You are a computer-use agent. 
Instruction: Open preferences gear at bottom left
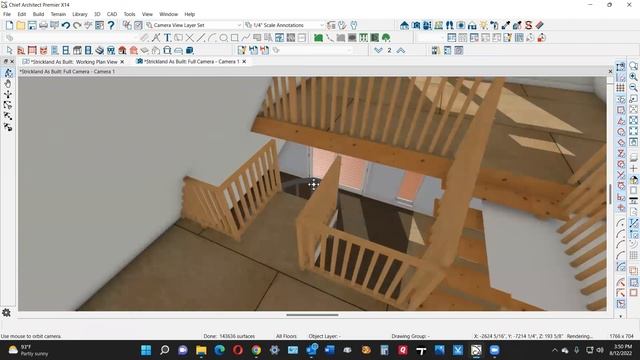pos(6,313)
